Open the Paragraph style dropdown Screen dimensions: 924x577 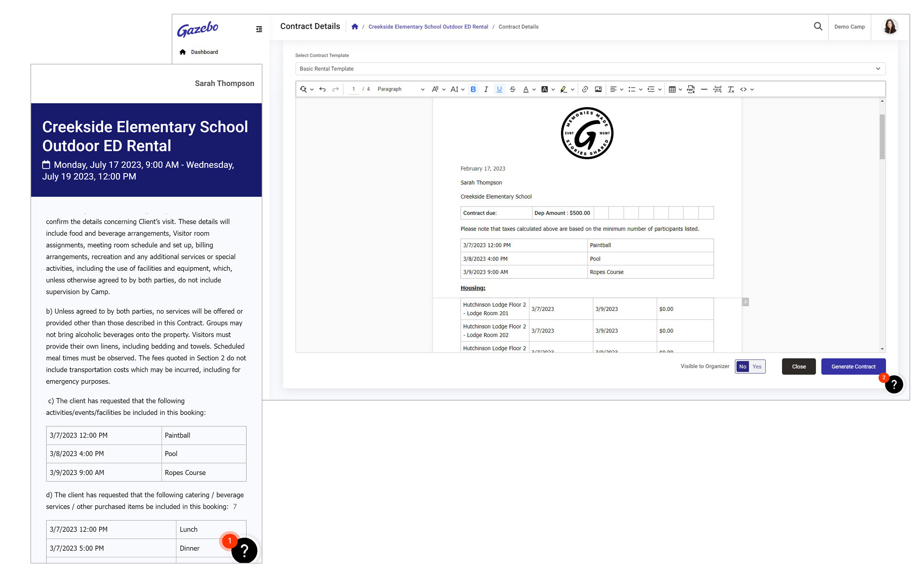click(400, 89)
